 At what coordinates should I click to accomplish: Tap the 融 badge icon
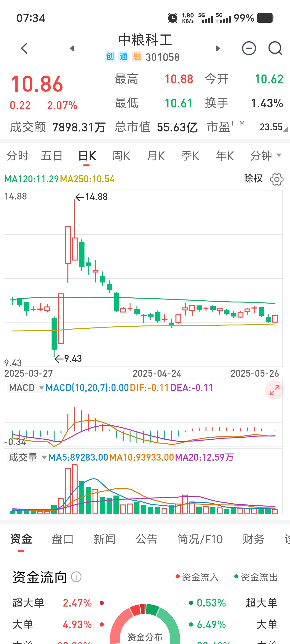[137, 57]
